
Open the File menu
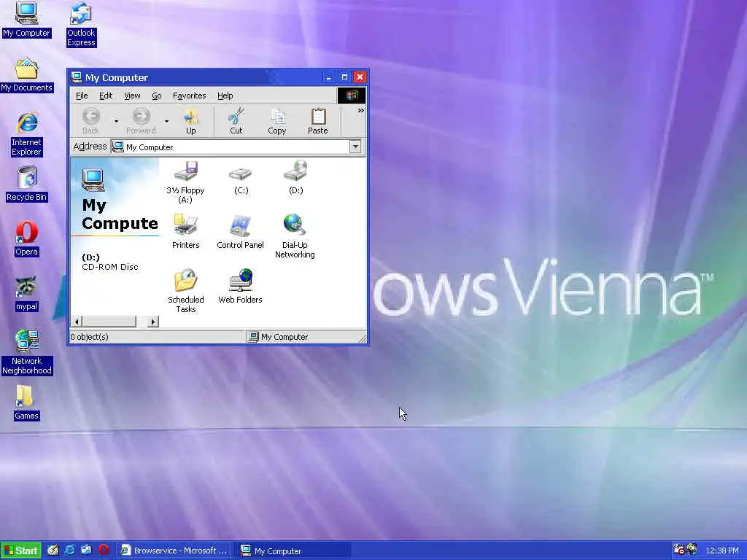82,96
